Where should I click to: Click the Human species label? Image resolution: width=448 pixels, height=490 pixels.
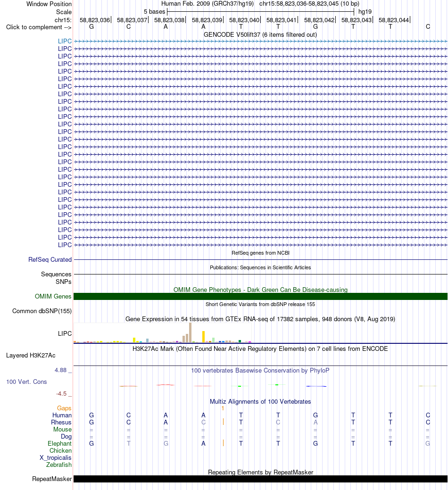(x=62, y=415)
